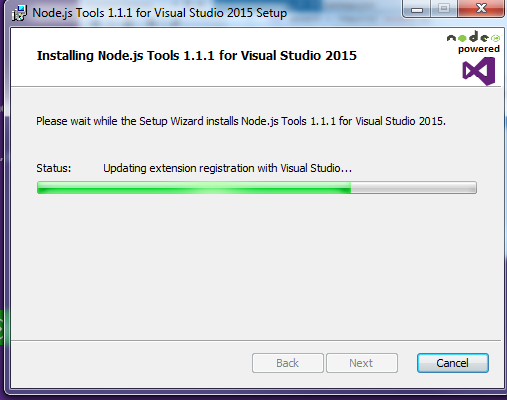This screenshot has width=507, height=400.
Task: Click the 'Please wait while the Setup Wizard' message
Action: click(241, 121)
